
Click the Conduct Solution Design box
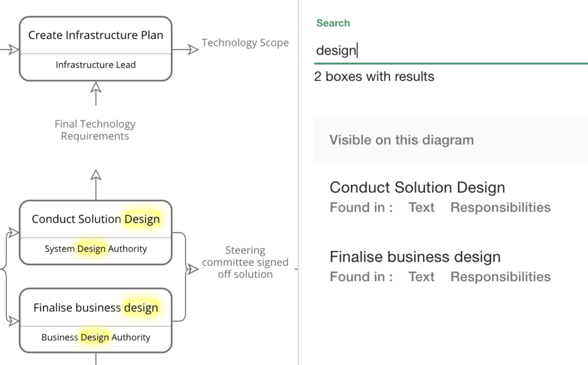[95, 219]
